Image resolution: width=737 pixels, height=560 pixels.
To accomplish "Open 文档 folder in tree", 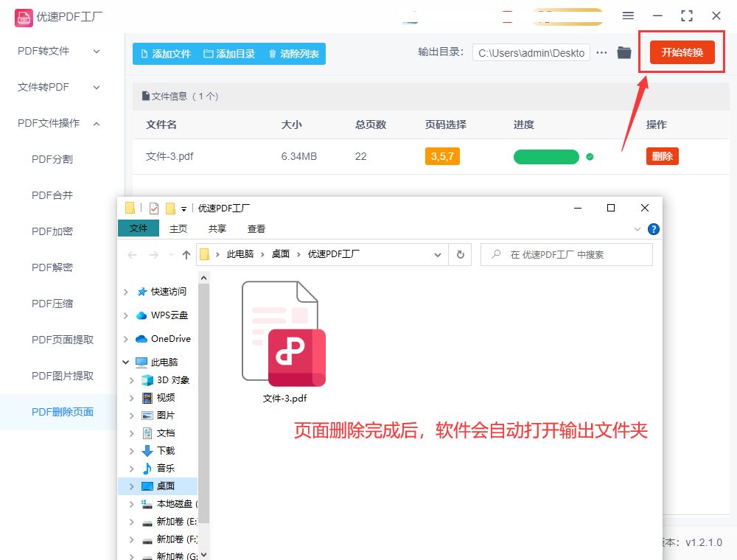I will [x=165, y=433].
